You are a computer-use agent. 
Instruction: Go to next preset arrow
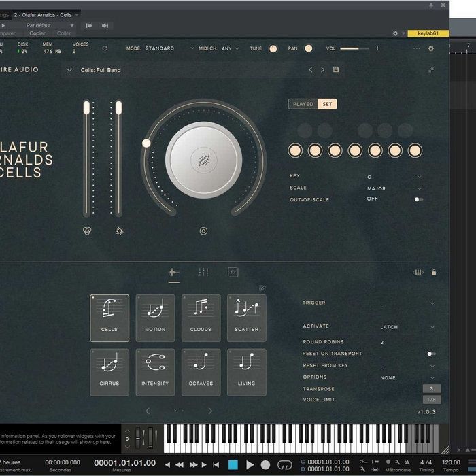(x=322, y=70)
